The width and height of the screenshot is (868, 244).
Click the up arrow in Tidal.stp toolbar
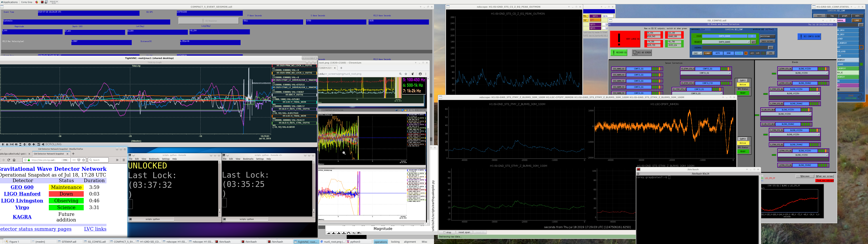3,144
